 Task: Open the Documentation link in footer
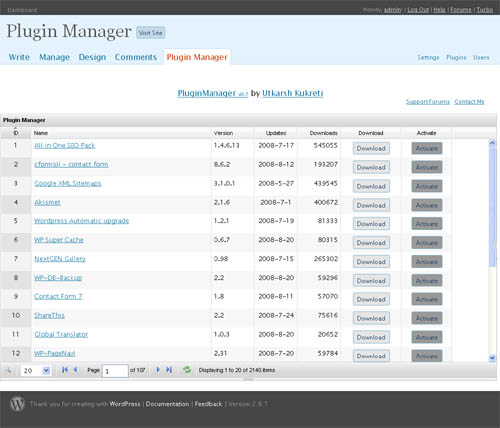[x=167, y=404]
